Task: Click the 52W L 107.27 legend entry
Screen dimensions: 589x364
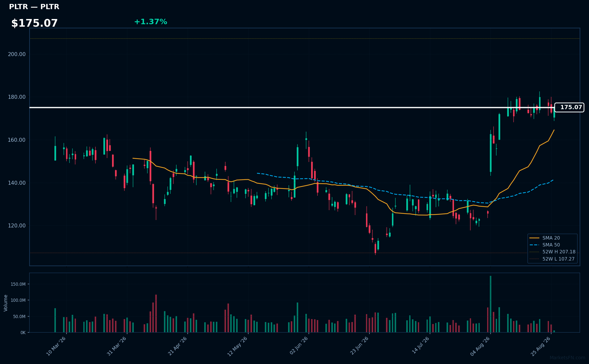Action: [x=552, y=259]
